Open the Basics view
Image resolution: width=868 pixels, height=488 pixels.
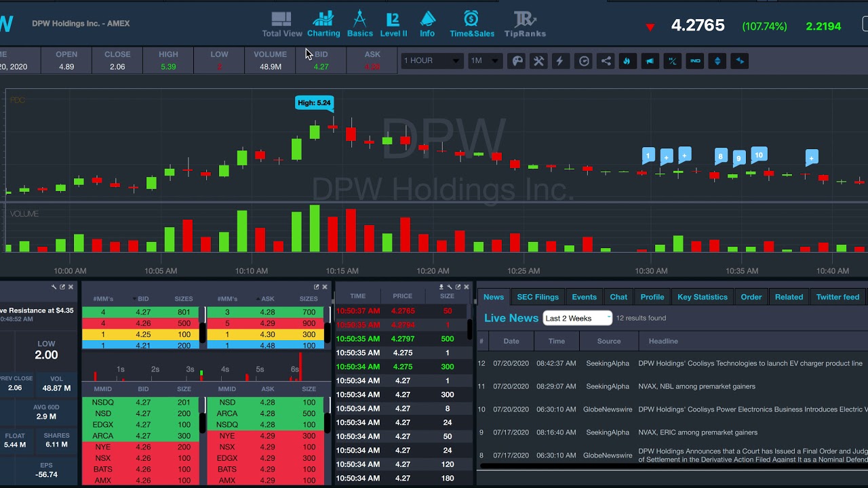pos(360,24)
